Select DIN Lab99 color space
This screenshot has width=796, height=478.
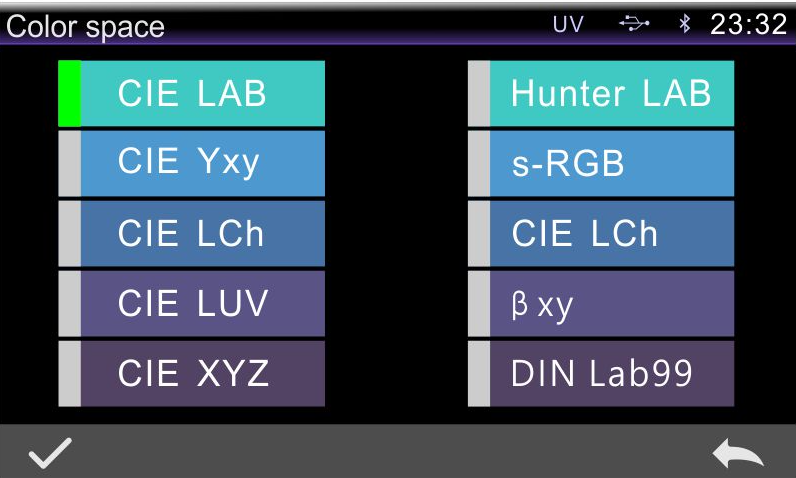click(x=611, y=373)
